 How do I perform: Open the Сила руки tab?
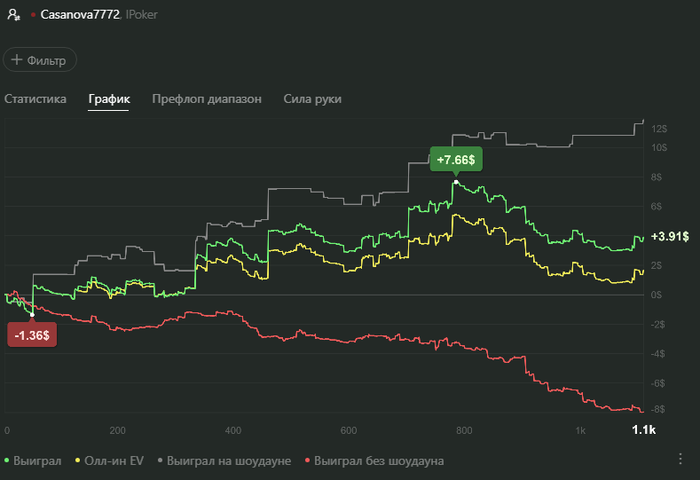[312, 99]
